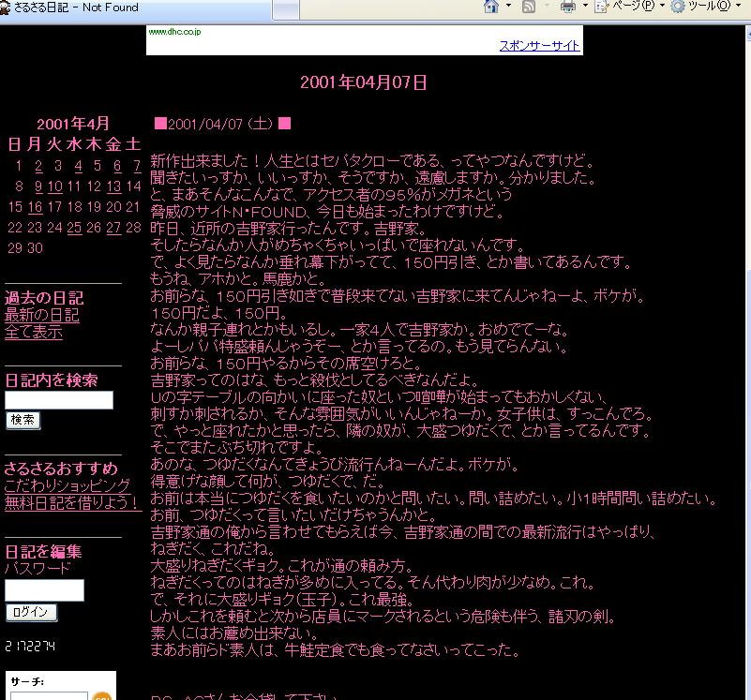Click the スポンサーサイト link
The width and height of the screenshot is (751, 700).
point(539,45)
